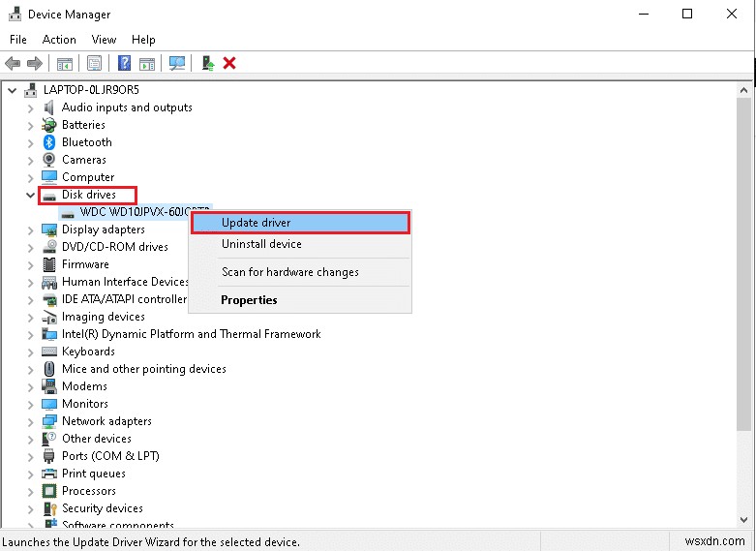Click the Mice and pointing devices icon

pos(49,369)
